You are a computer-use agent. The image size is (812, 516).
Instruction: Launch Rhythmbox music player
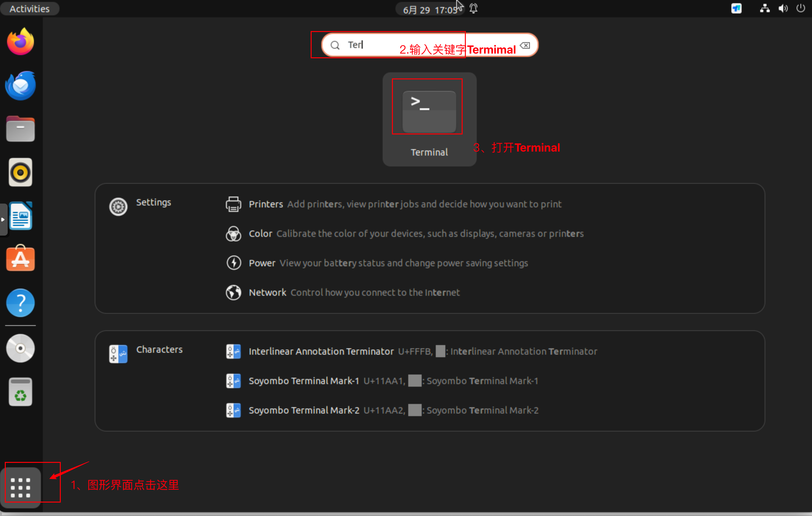pos(20,173)
